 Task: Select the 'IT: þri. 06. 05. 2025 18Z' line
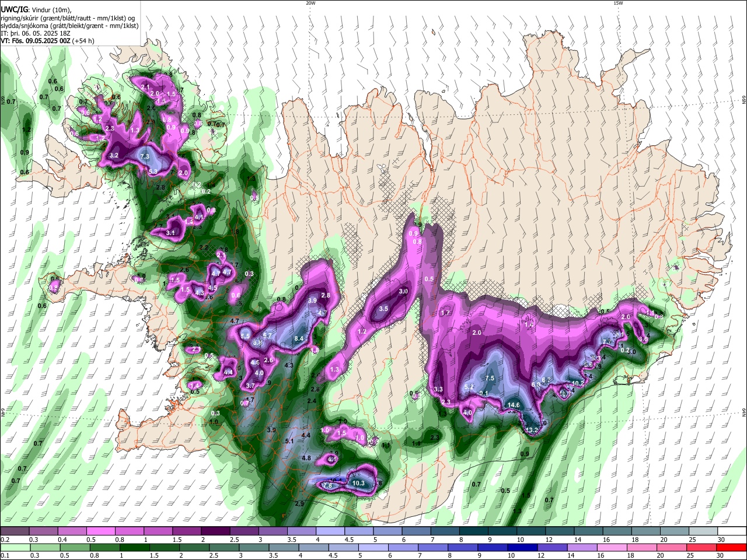coord(37,33)
